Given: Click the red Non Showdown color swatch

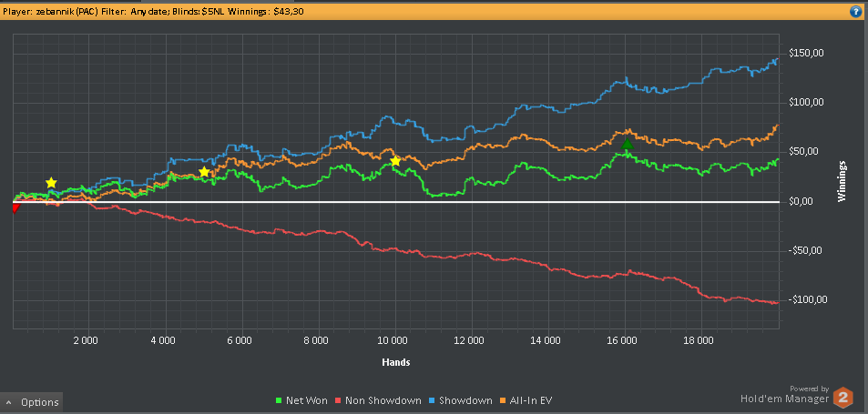Looking at the screenshot, I should pos(340,400).
